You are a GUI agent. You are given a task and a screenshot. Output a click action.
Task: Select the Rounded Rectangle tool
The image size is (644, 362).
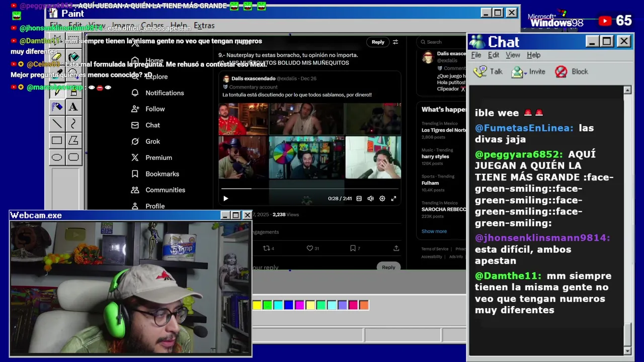coord(73,157)
